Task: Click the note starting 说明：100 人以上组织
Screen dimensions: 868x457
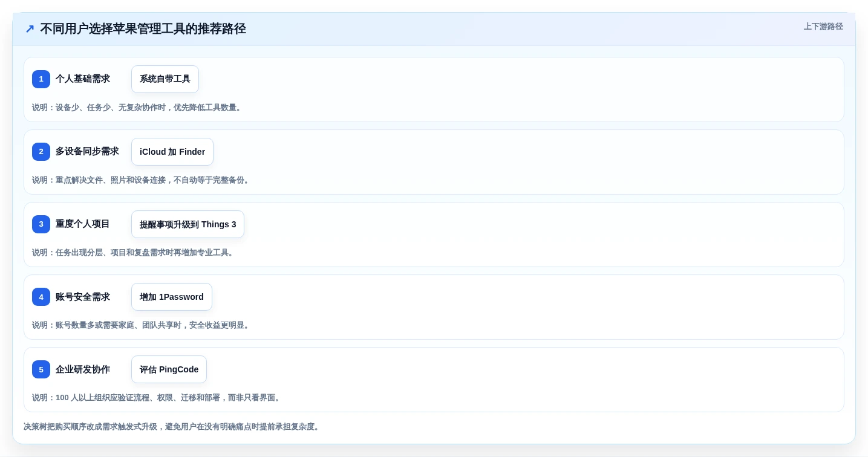Action: 157,398
